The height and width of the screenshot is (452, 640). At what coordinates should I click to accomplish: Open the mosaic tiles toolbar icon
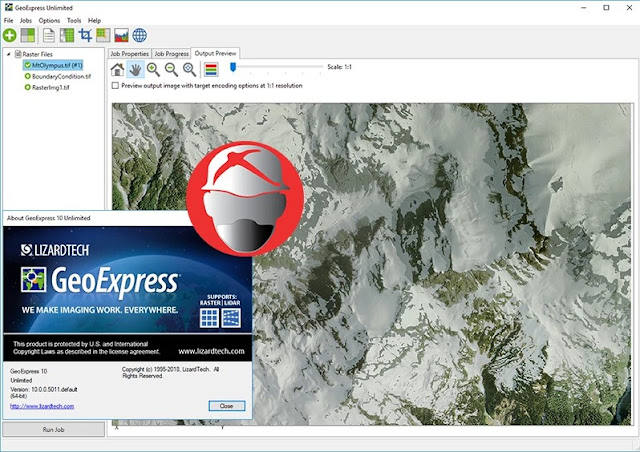pos(28,36)
